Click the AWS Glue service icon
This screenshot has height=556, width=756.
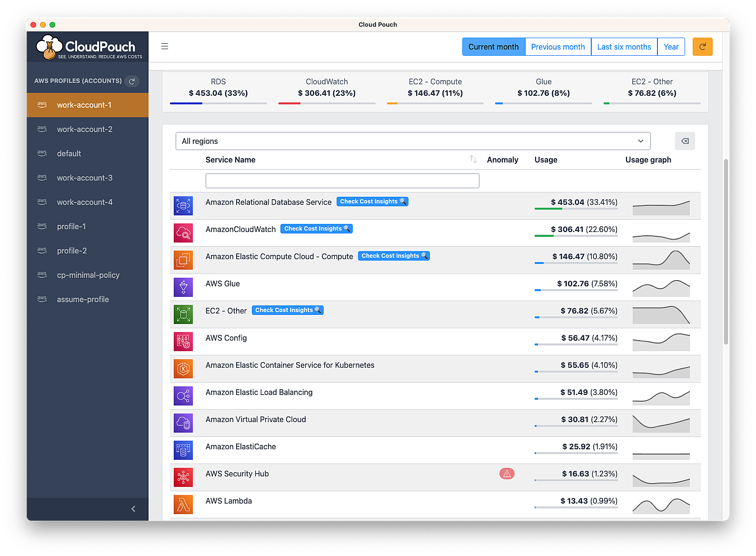point(183,287)
